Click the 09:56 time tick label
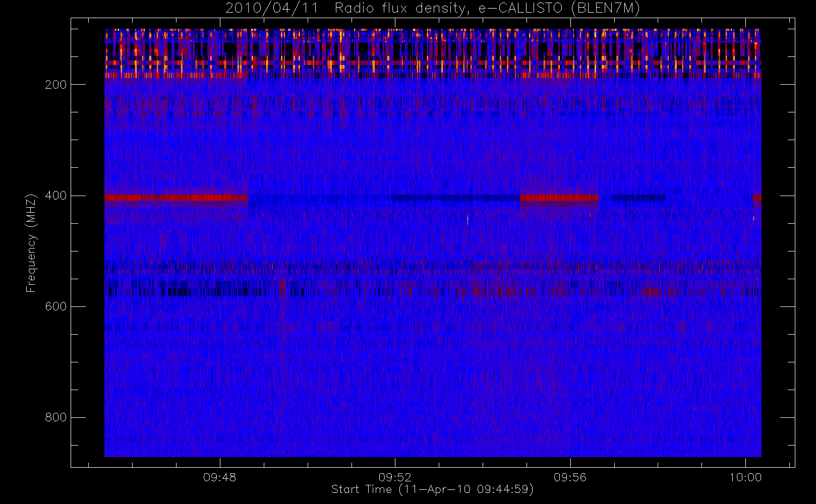 [570, 477]
